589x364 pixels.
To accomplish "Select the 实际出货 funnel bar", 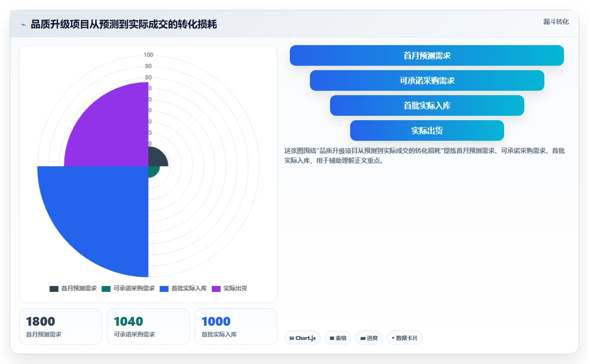I will 427,130.
